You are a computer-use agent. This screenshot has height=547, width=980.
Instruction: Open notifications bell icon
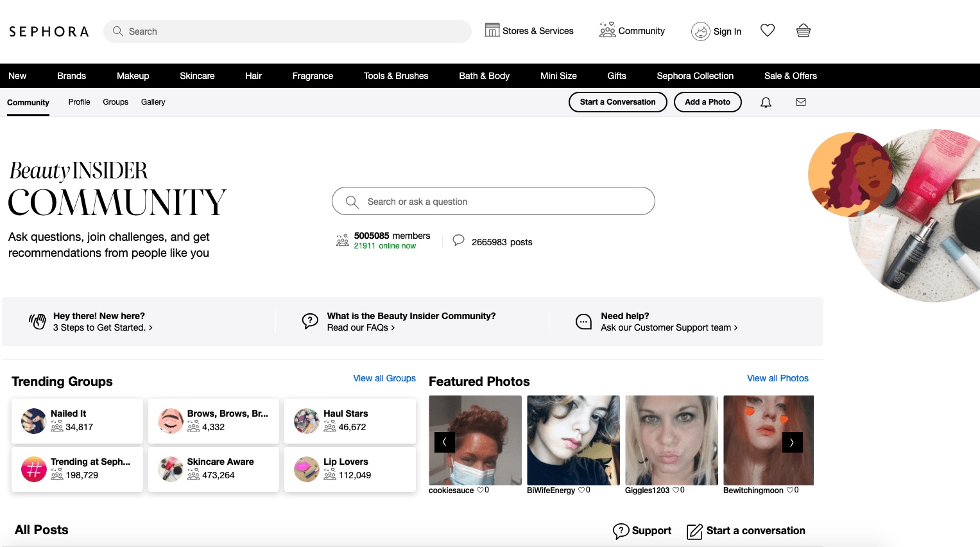tap(766, 102)
